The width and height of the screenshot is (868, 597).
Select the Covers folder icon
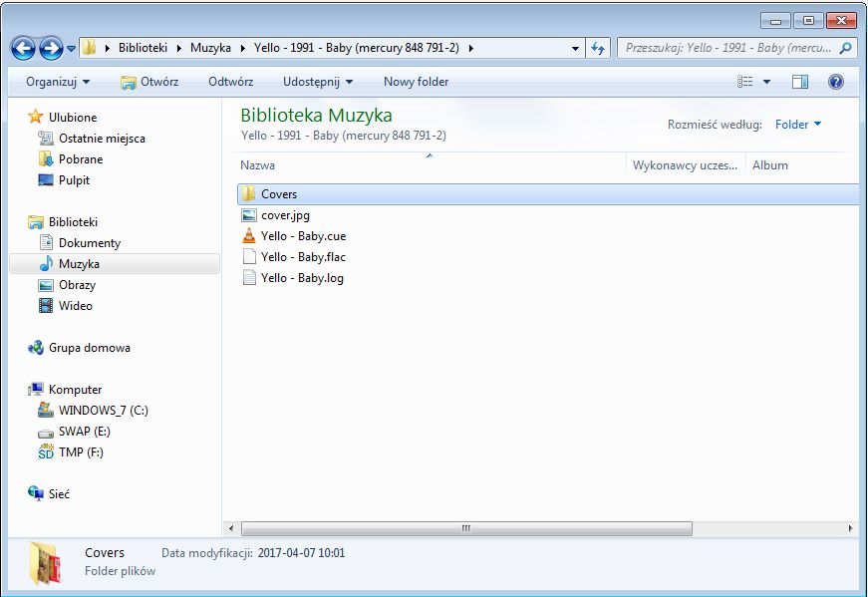tap(249, 193)
